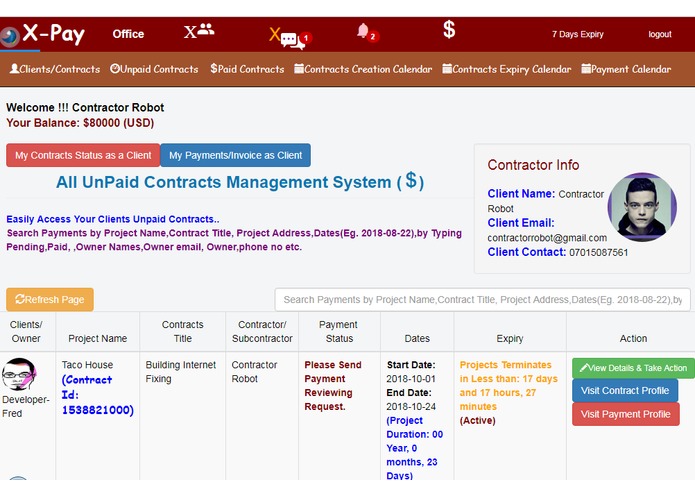This screenshot has width=695, height=494.
Task: Click the contractorrobot@gmail.com email text
Action: tap(547, 238)
